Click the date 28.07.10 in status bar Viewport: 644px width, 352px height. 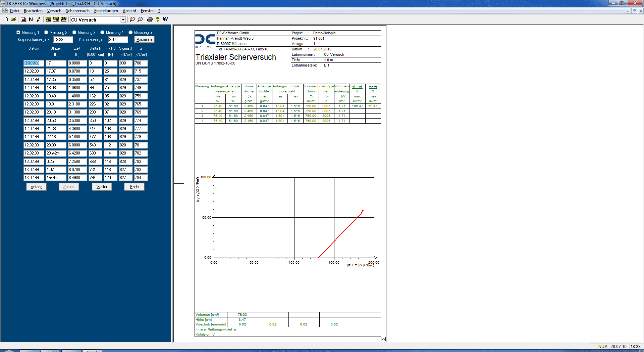pos(619,347)
